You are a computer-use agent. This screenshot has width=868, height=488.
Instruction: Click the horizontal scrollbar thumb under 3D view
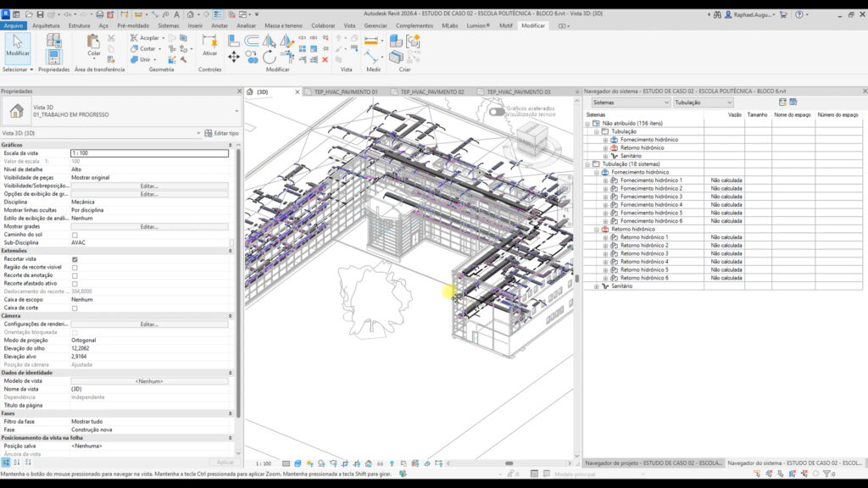[509, 463]
